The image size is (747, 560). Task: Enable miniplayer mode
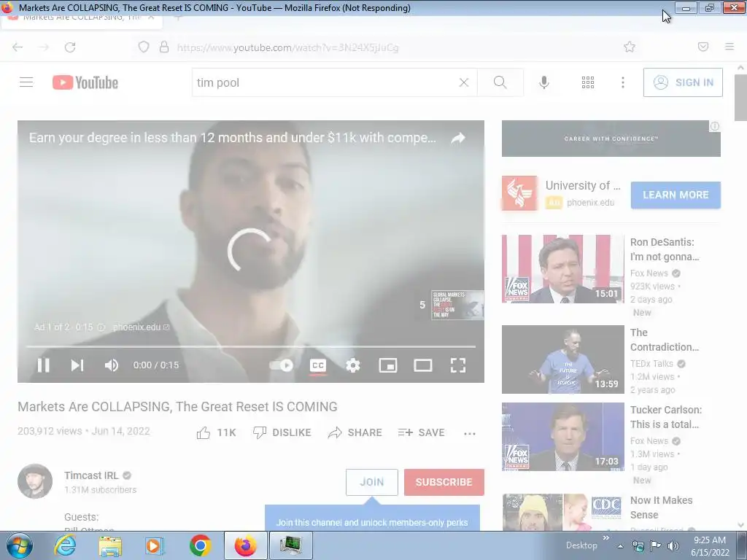pos(388,365)
